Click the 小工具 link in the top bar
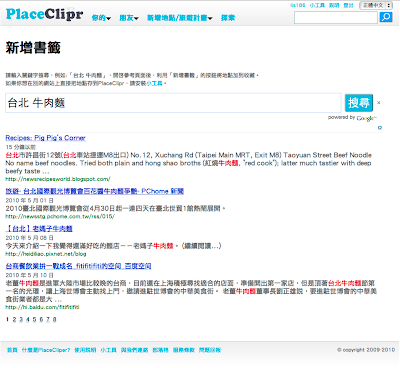The height and width of the screenshot is (368, 400). pyautogui.click(x=317, y=5)
